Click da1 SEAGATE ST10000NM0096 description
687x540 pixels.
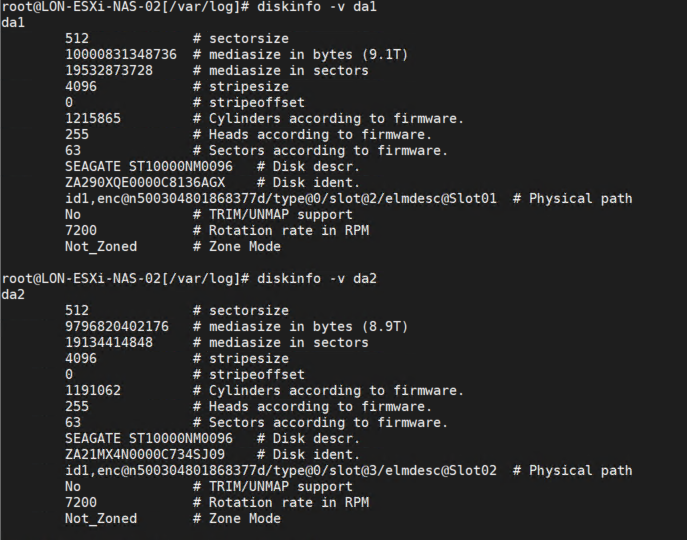[x=149, y=167]
